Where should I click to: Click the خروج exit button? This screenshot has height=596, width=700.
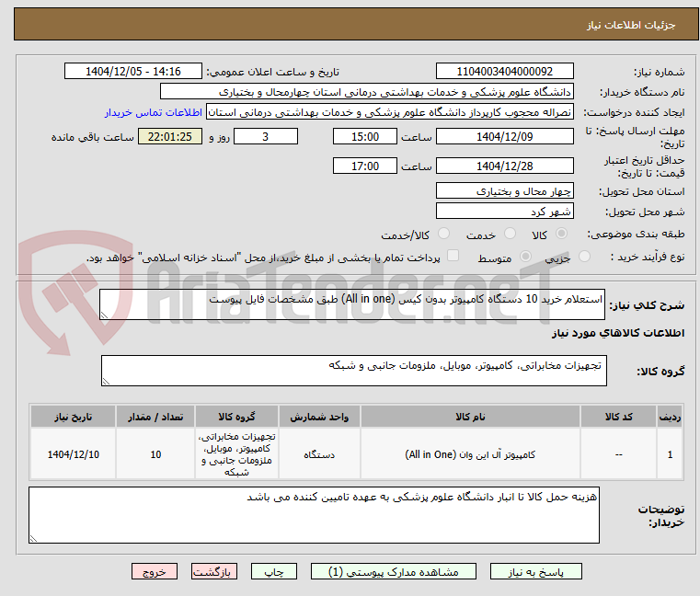154,572
